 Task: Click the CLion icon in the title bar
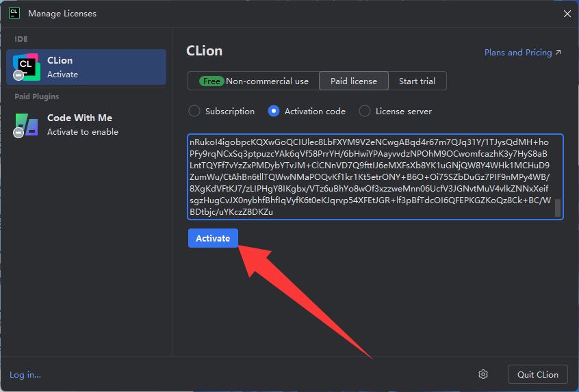pyautogui.click(x=14, y=13)
